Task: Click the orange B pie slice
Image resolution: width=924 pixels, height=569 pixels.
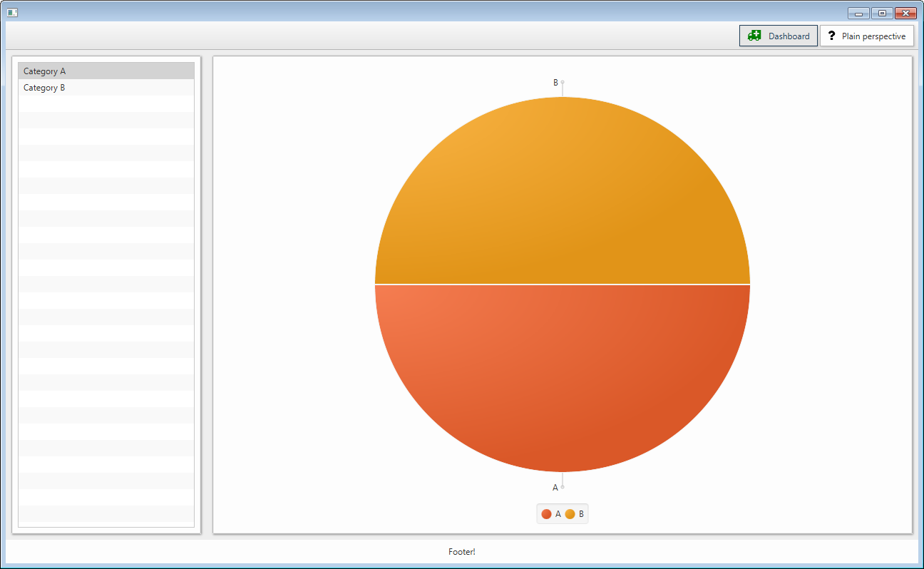Action: 563,190
